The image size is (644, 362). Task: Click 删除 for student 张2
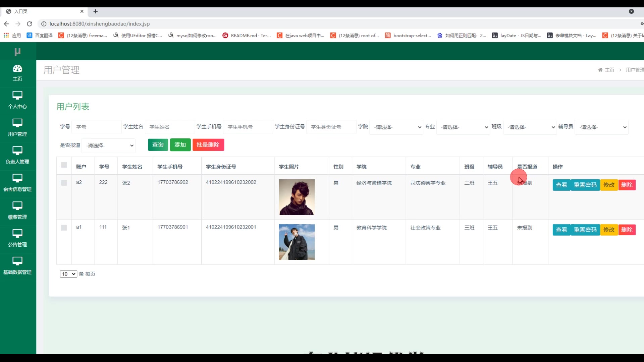[x=627, y=185]
